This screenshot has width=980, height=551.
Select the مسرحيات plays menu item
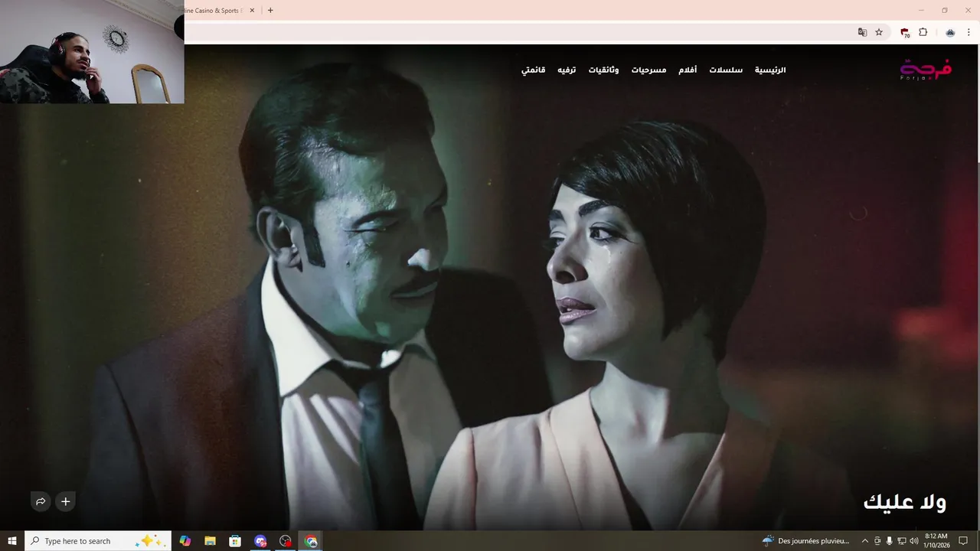(x=648, y=70)
